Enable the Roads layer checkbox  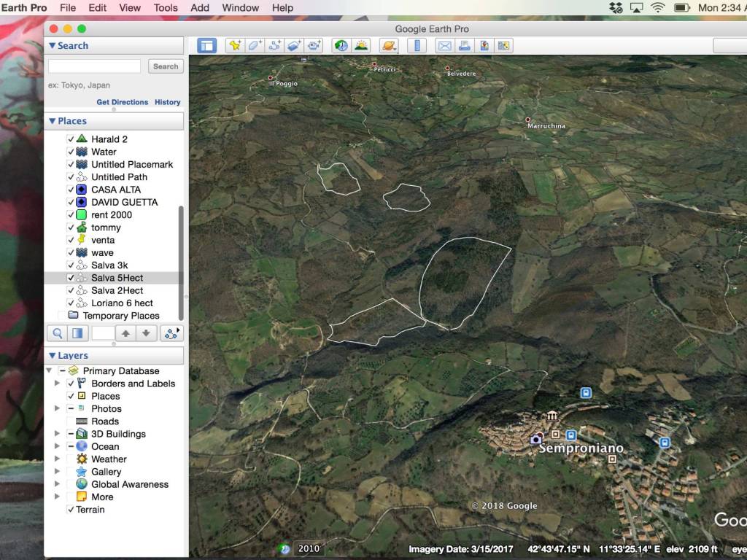(71, 421)
